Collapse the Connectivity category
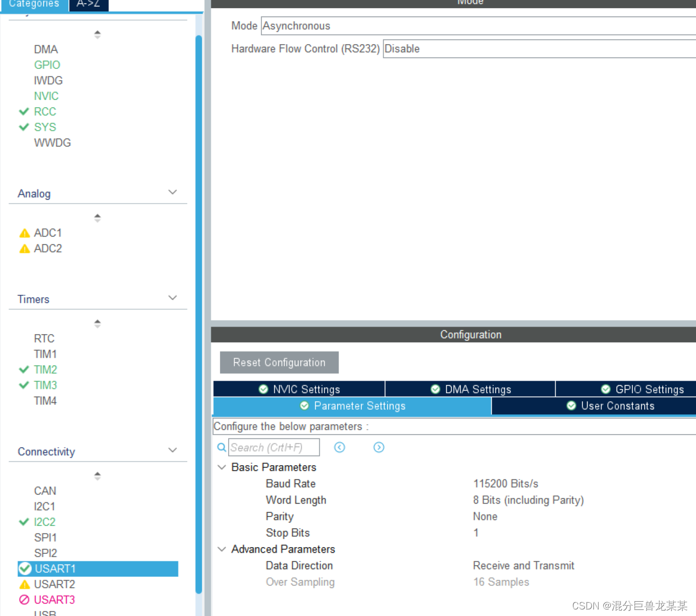This screenshot has width=696, height=616. [172, 450]
